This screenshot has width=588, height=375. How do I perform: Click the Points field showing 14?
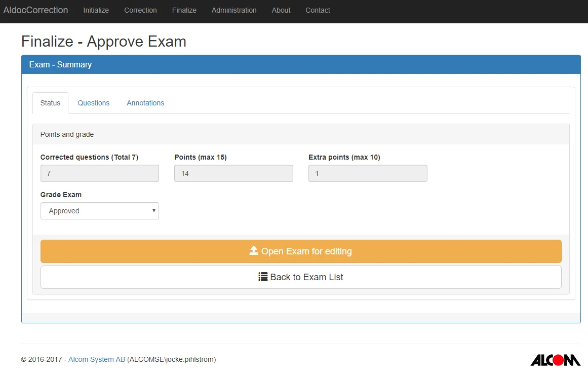click(x=233, y=173)
